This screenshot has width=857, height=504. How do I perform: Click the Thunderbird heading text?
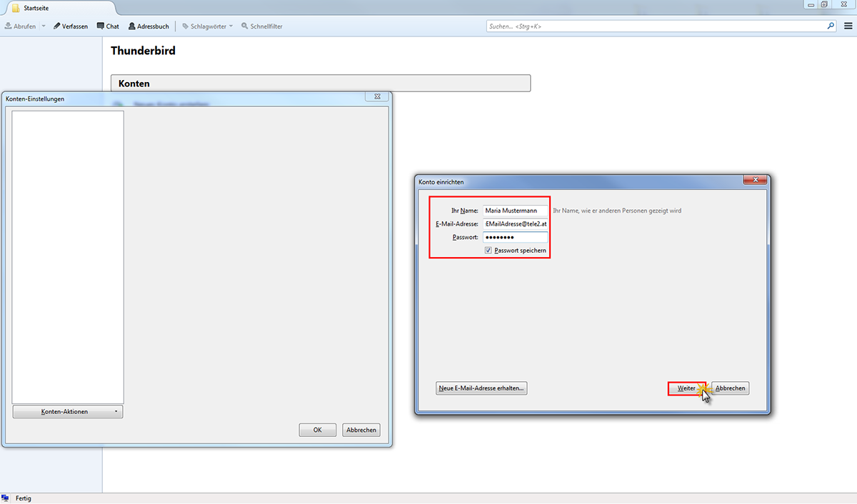[x=143, y=51]
